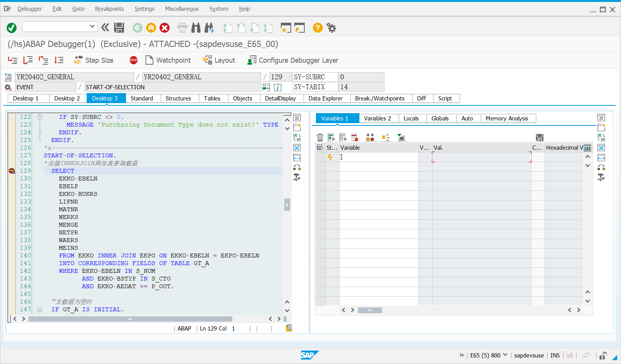Image resolution: width=621 pixels, height=364 pixels.
Task: Open the Memory Analysis tab
Action: click(x=508, y=118)
